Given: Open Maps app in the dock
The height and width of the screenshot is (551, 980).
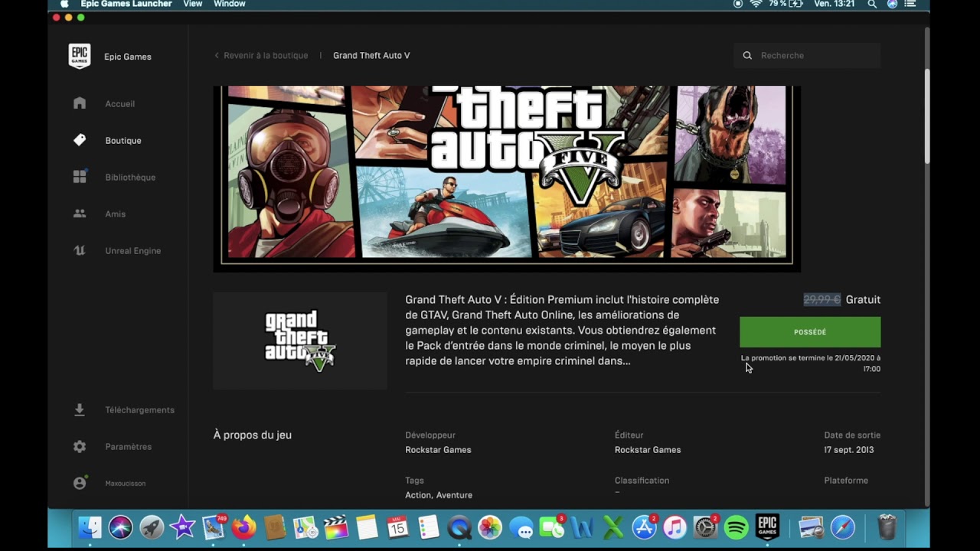Looking at the screenshot, I should pos(305,527).
